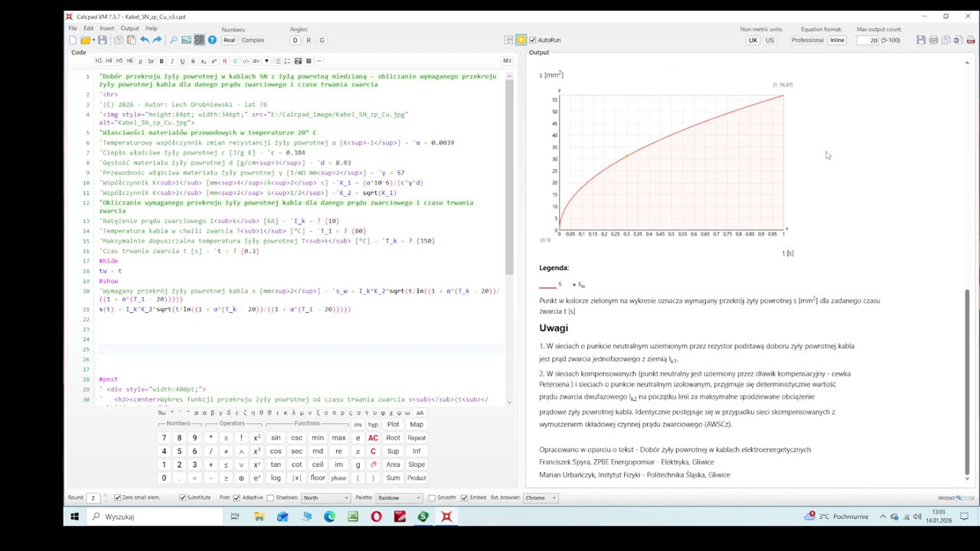The image size is (980, 551).
Task: Apply bold formatting tag
Action: [x=162, y=61]
